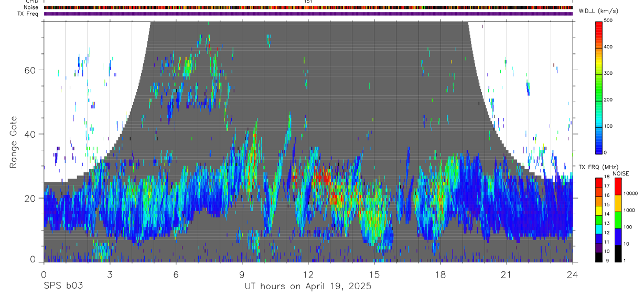This screenshot has height=297, width=644.
Task: Click the red top segment of NOISE colorbar
Action: click(x=618, y=186)
